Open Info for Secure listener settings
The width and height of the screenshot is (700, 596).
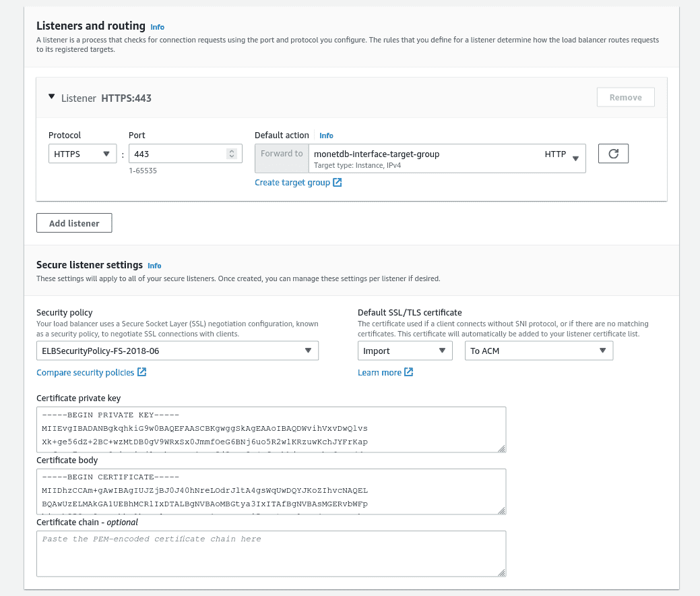pyautogui.click(x=154, y=266)
